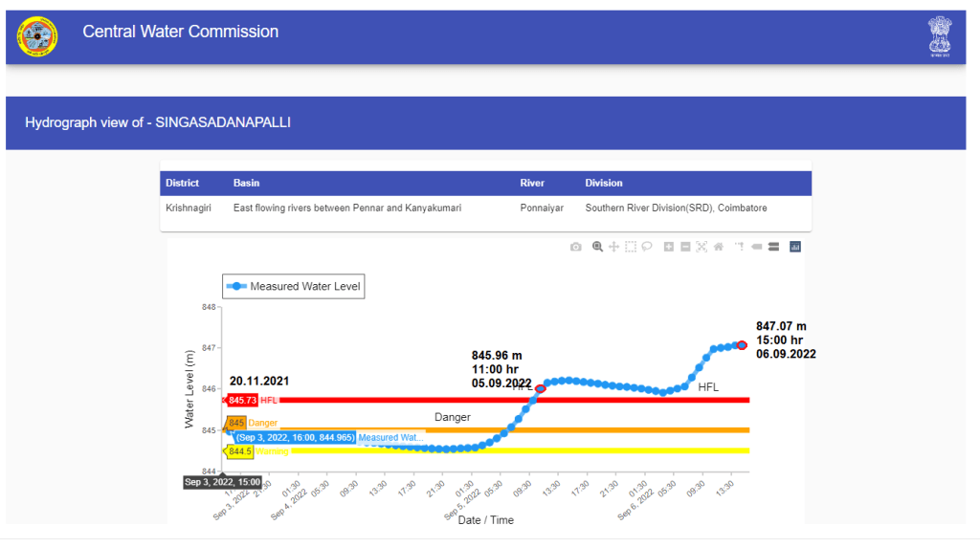Viewport: 980px width, 548px height.
Task: Select the Pan tool in chart toolbar
Action: pyautogui.click(x=613, y=247)
